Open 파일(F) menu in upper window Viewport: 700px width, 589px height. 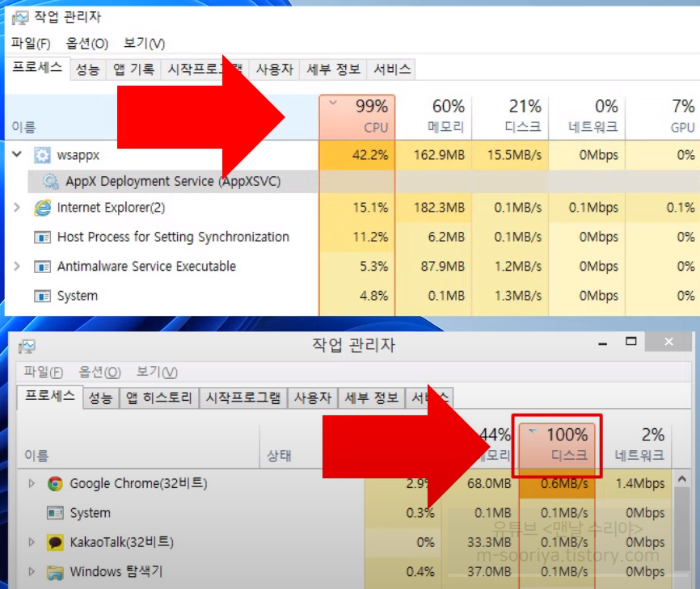[x=31, y=44]
